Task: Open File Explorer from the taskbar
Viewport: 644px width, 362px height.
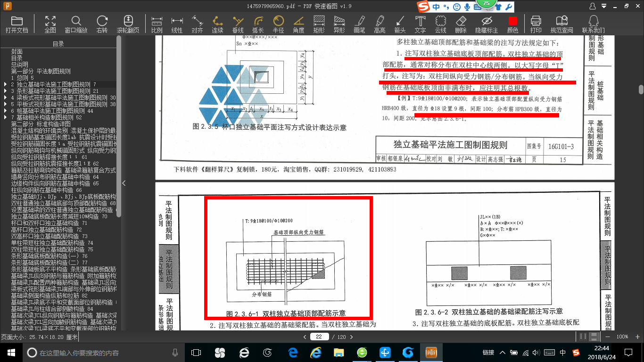Action: 339,353
